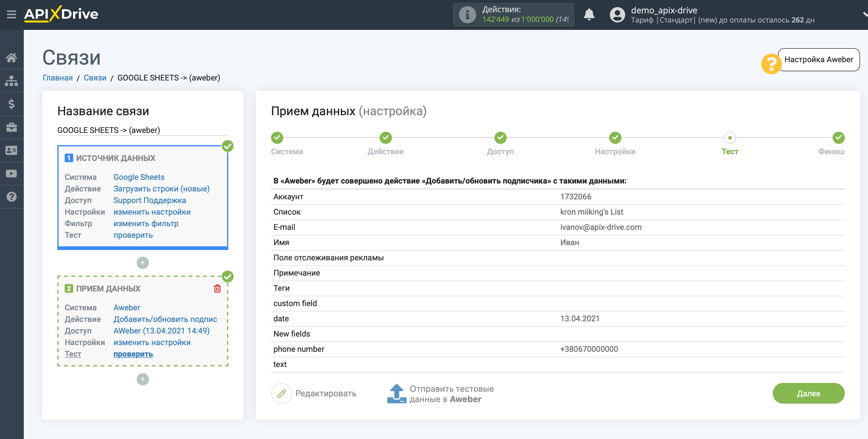Open the video tutorials sidebar icon

pos(12,174)
